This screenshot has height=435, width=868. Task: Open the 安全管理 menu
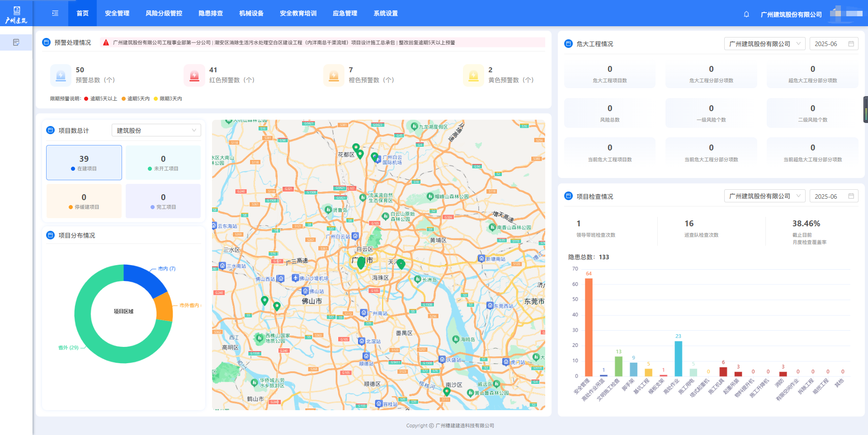[x=117, y=14]
